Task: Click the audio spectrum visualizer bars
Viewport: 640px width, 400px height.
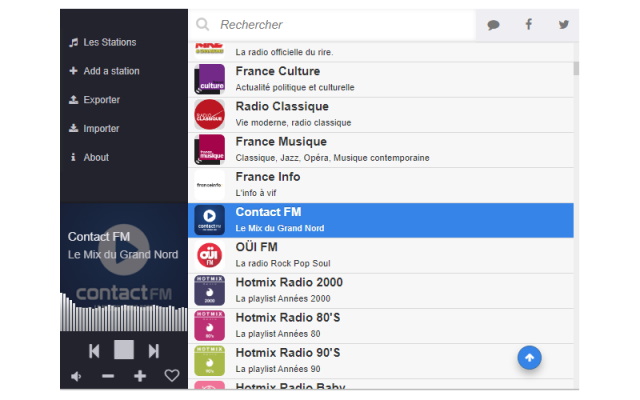Action: 124,313
